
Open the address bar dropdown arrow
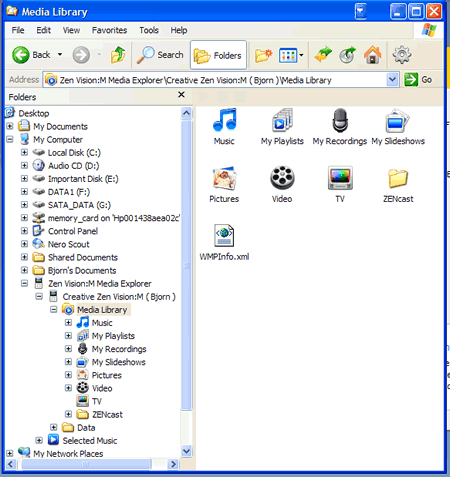393,80
